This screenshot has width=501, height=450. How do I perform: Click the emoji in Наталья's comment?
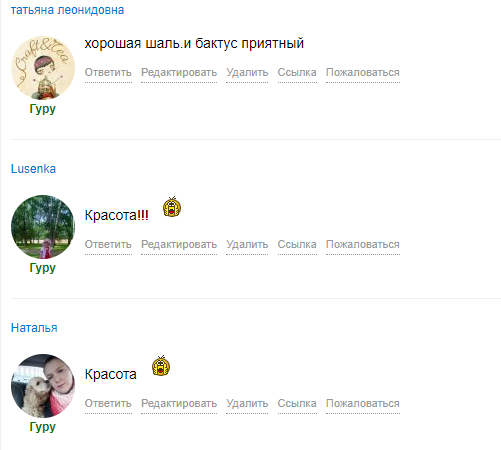pos(161,366)
